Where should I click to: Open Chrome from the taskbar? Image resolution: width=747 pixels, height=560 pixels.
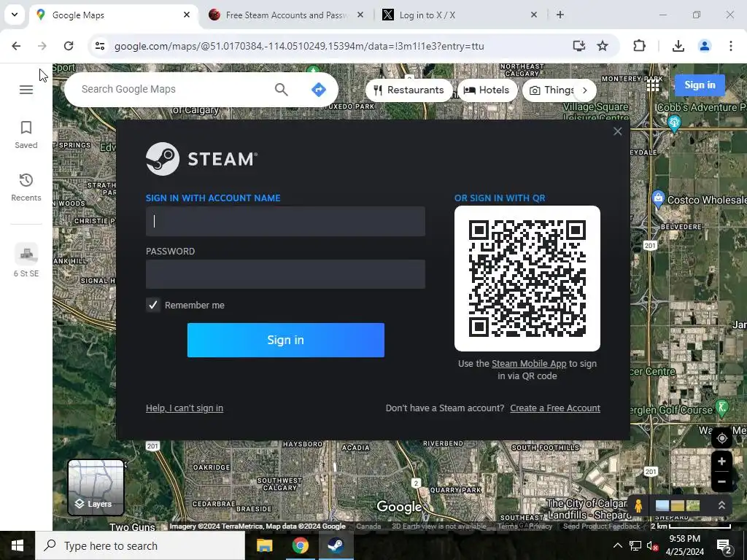[300, 545]
